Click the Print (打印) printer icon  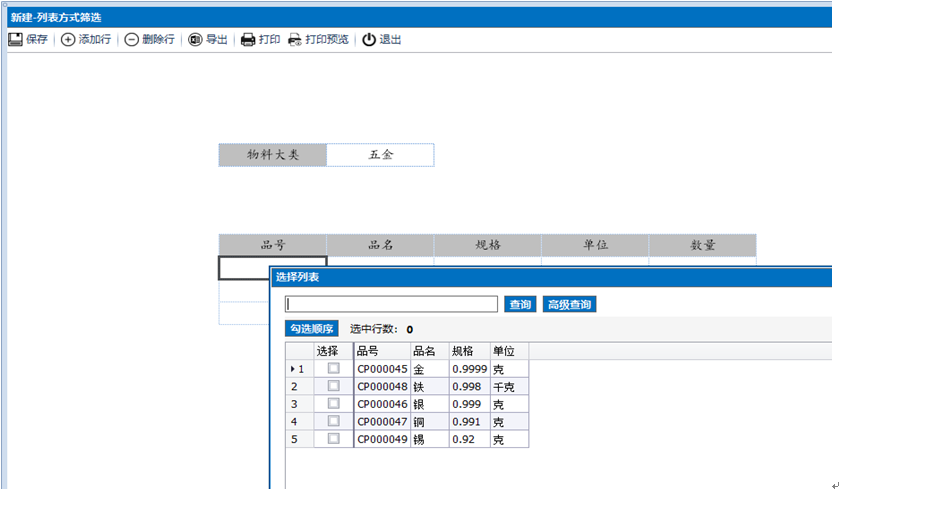tap(248, 40)
